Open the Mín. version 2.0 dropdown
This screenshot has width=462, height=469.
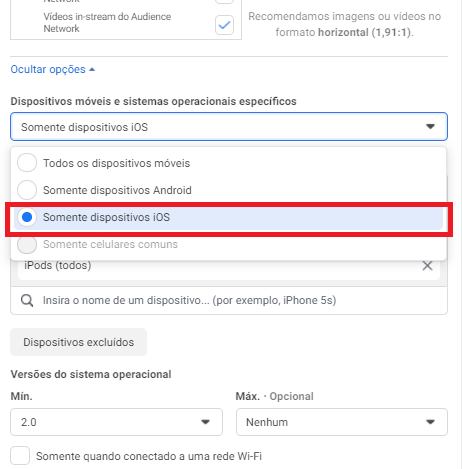point(116,422)
